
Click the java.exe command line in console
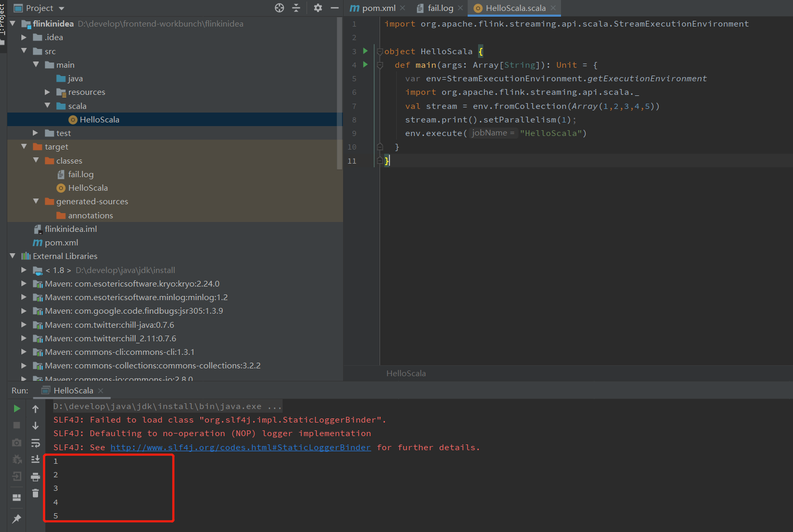click(167, 406)
